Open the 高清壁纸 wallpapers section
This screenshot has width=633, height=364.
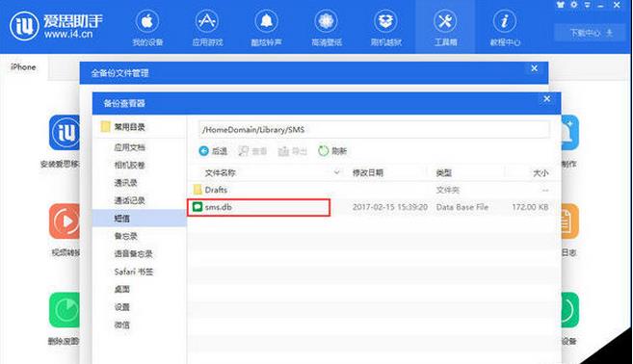(x=327, y=27)
